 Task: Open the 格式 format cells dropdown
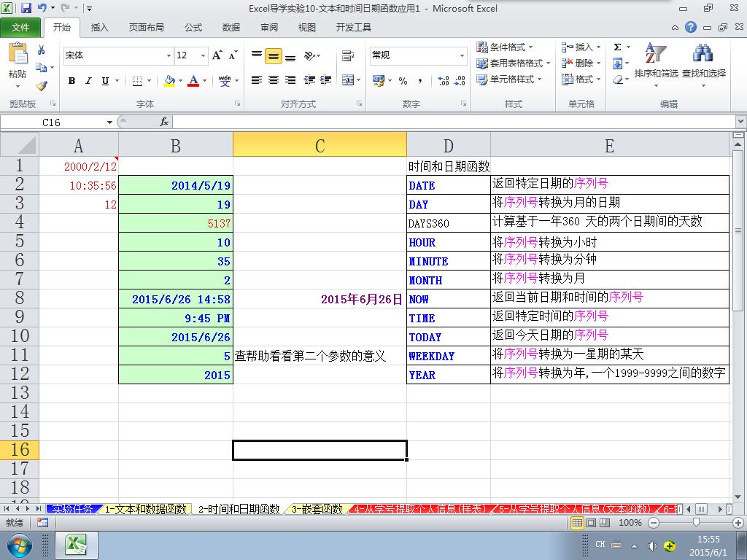pyautogui.click(x=581, y=79)
